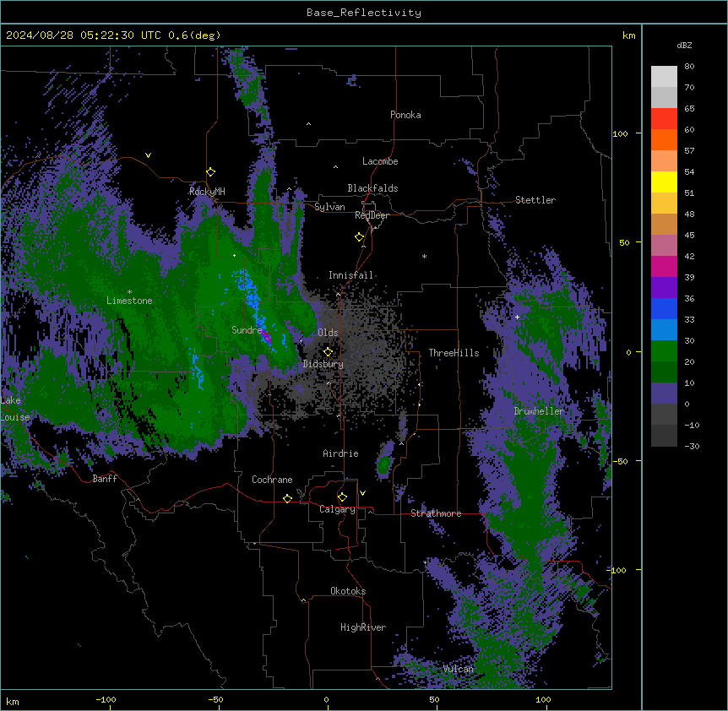Click the Cochrane city label
The height and width of the screenshot is (711, 728).
point(272,480)
